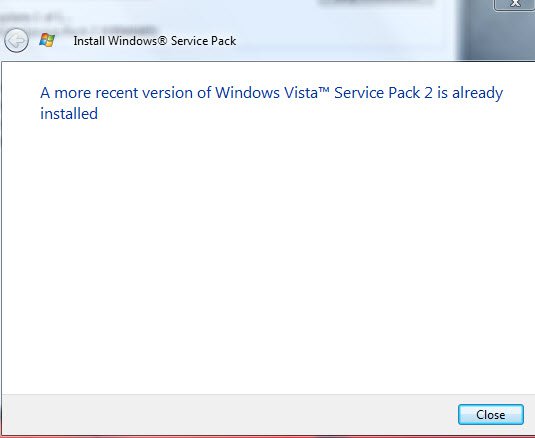Click the word 'installed' in the message
The height and width of the screenshot is (438, 535).
(69, 114)
